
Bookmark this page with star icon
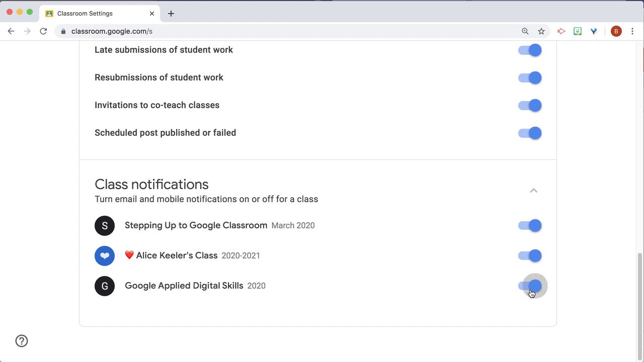pyautogui.click(x=541, y=31)
